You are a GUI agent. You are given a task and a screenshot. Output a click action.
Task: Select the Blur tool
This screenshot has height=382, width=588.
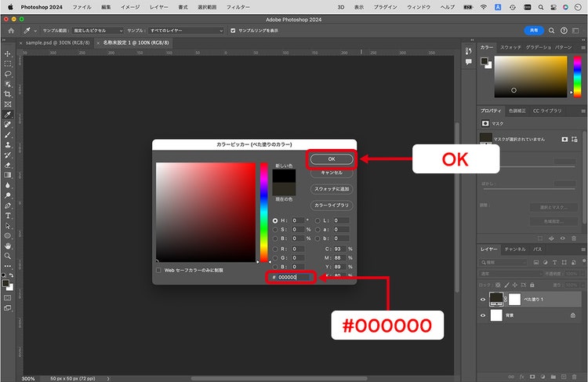[8, 185]
